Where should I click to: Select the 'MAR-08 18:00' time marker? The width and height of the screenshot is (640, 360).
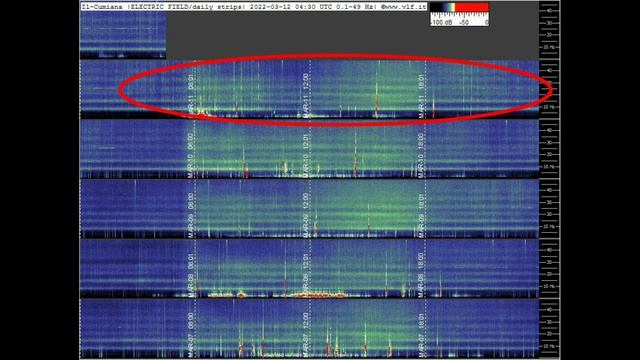[x=421, y=276]
